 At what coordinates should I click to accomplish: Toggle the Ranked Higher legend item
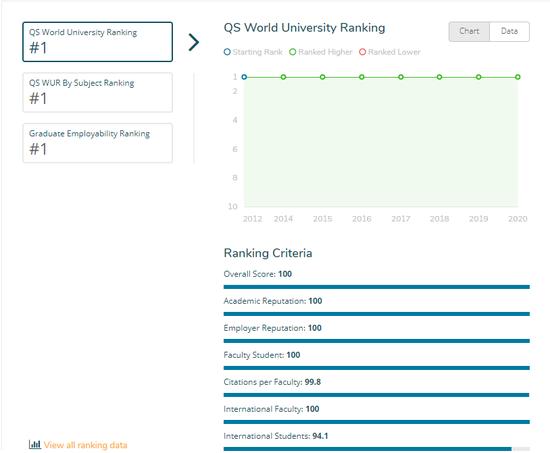tap(321, 52)
